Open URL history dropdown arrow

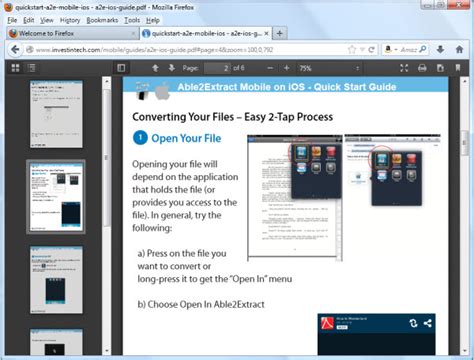coord(362,50)
